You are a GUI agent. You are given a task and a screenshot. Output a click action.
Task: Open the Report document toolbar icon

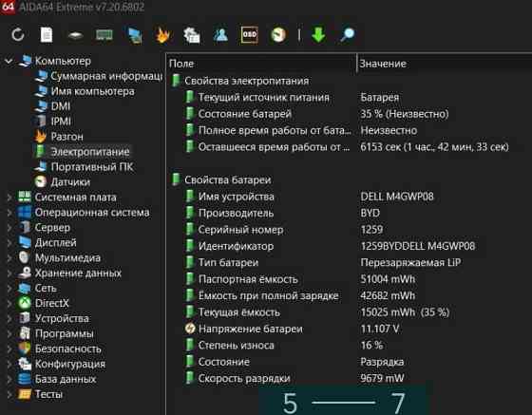47,34
